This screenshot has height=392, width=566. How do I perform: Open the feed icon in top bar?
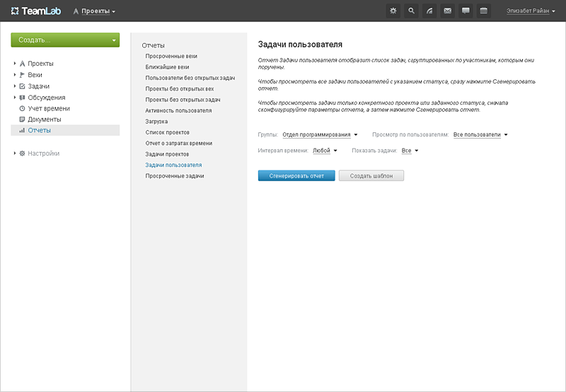(429, 11)
